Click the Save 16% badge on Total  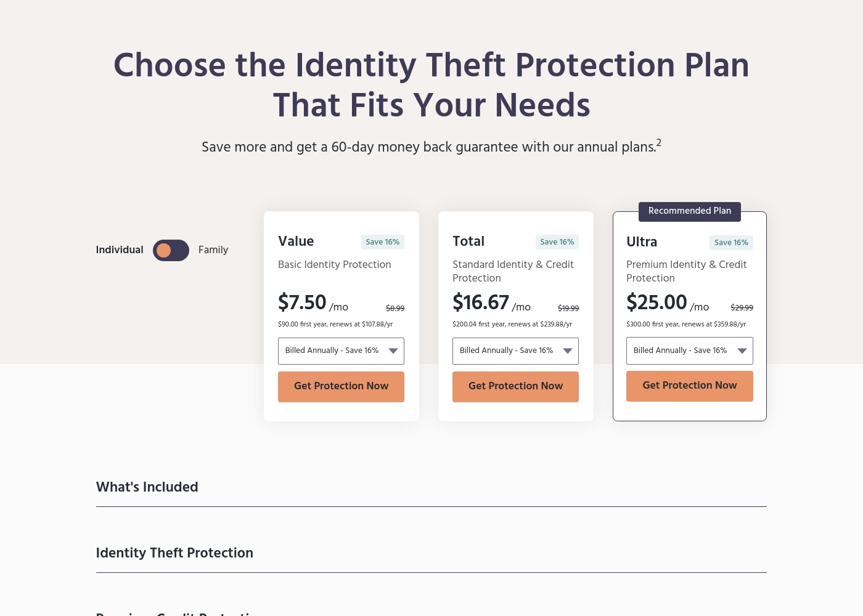557,242
